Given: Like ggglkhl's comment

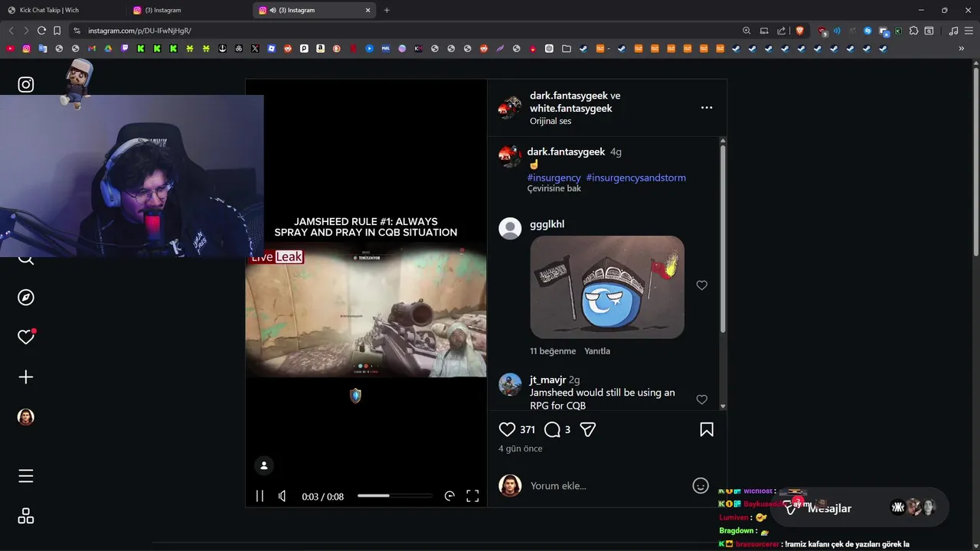Looking at the screenshot, I should tap(701, 285).
